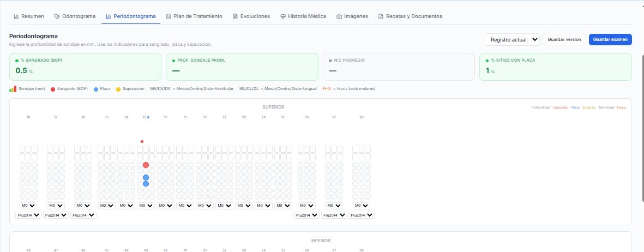Screen dimensions: 644x252
Task: Click the Odontograma tab stethoscope icon
Action: pyautogui.click(x=57, y=16)
